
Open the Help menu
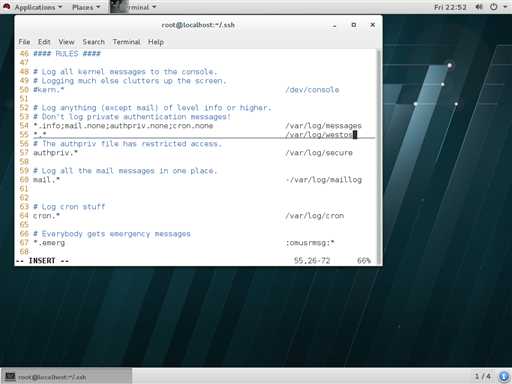[x=156, y=42]
